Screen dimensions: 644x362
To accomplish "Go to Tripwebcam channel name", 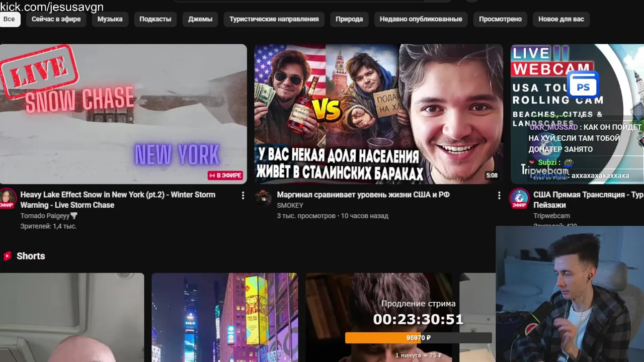I will [x=551, y=216].
